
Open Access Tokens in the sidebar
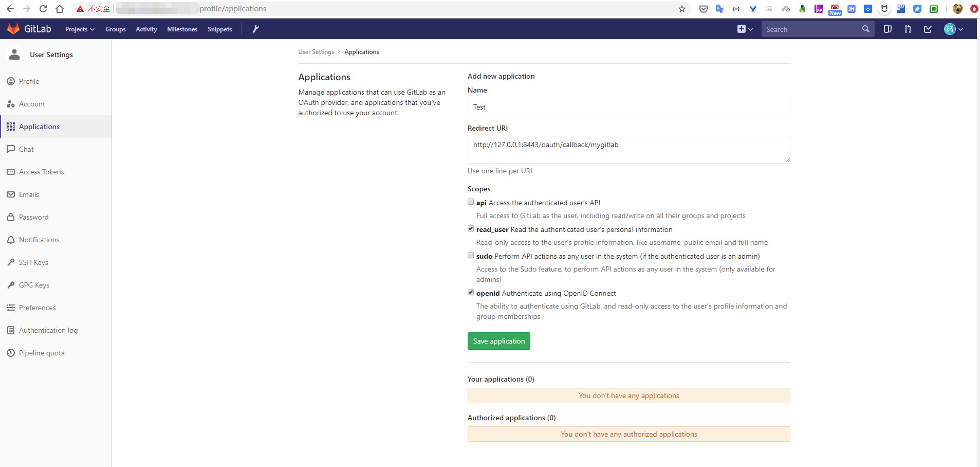[41, 172]
